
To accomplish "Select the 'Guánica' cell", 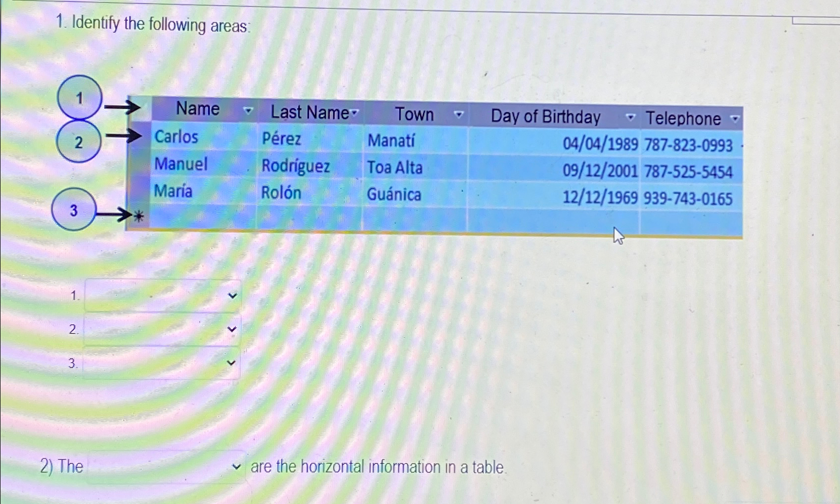I will coord(415,195).
